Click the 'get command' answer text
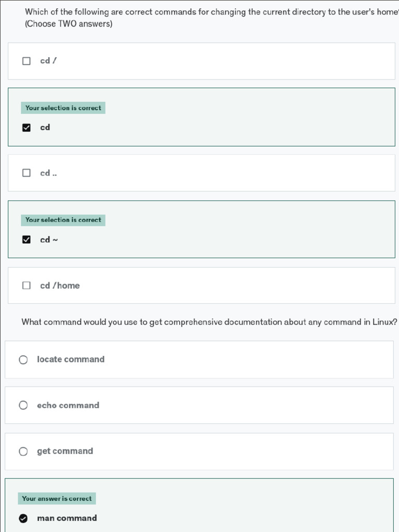Image resolution: width=399 pixels, height=532 pixels. 65,451
